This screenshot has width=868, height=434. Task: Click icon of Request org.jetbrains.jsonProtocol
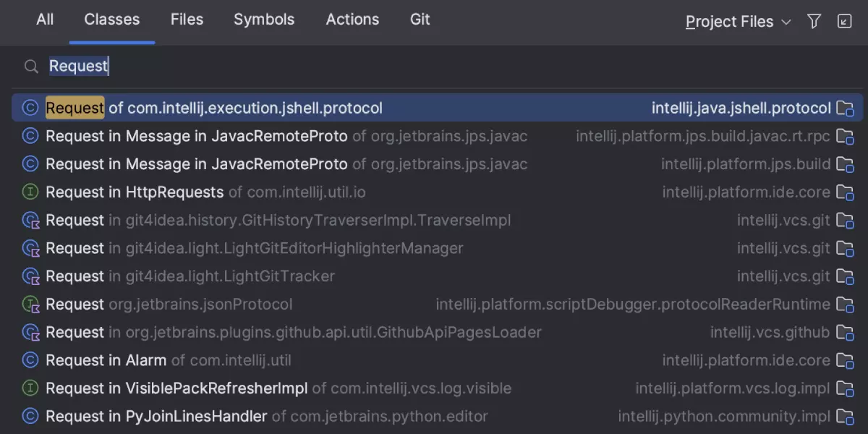(x=30, y=305)
